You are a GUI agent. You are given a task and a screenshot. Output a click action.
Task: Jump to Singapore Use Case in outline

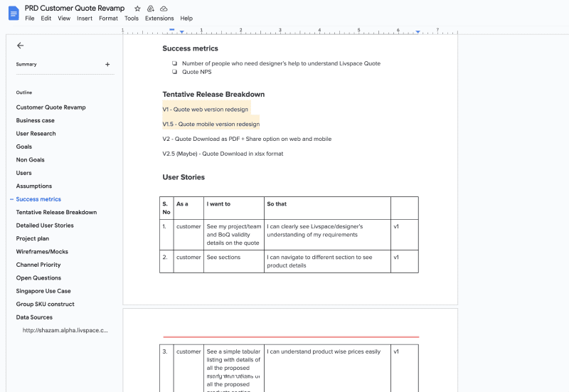pyautogui.click(x=43, y=291)
